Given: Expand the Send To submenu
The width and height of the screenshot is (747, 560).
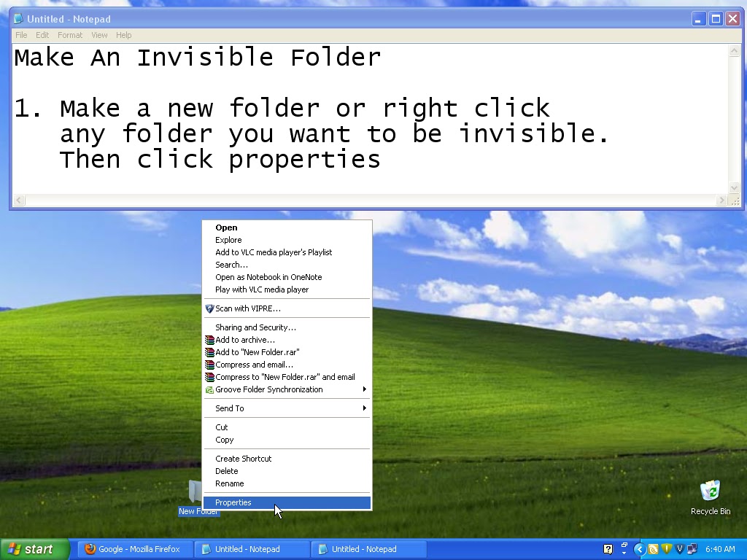Looking at the screenshot, I should tap(287, 408).
